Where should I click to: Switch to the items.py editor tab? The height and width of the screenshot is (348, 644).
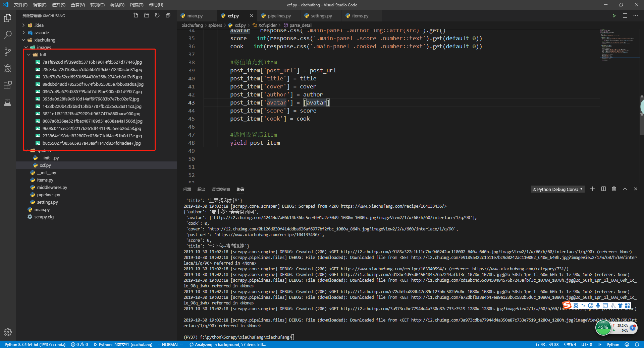(x=360, y=16)
